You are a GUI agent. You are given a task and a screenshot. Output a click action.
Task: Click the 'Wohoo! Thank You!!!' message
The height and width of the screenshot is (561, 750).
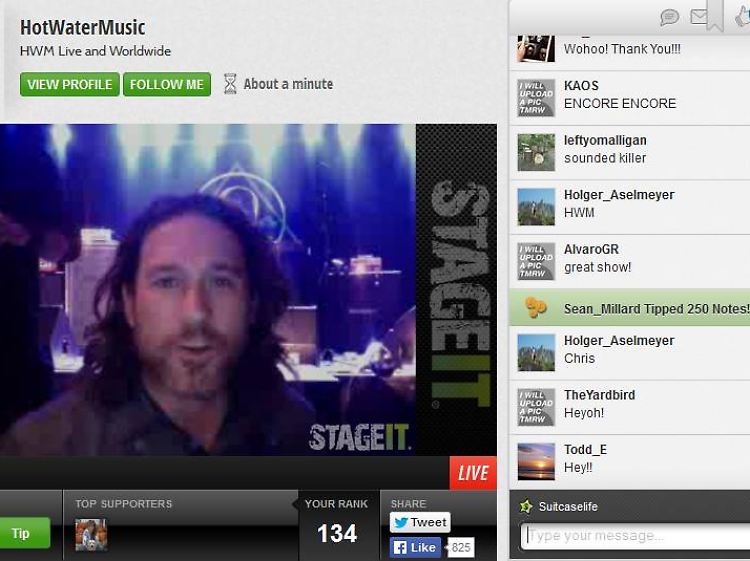pos(622,49)
